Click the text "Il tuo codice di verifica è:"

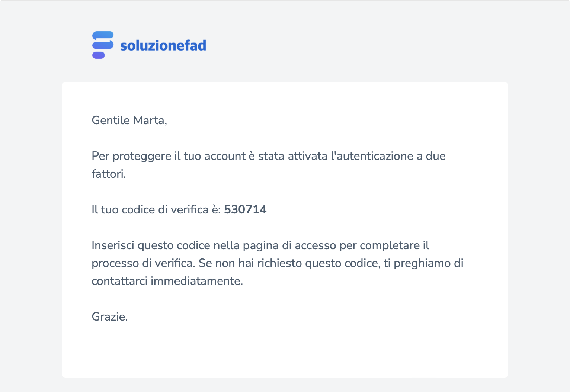tap(156, 209)
